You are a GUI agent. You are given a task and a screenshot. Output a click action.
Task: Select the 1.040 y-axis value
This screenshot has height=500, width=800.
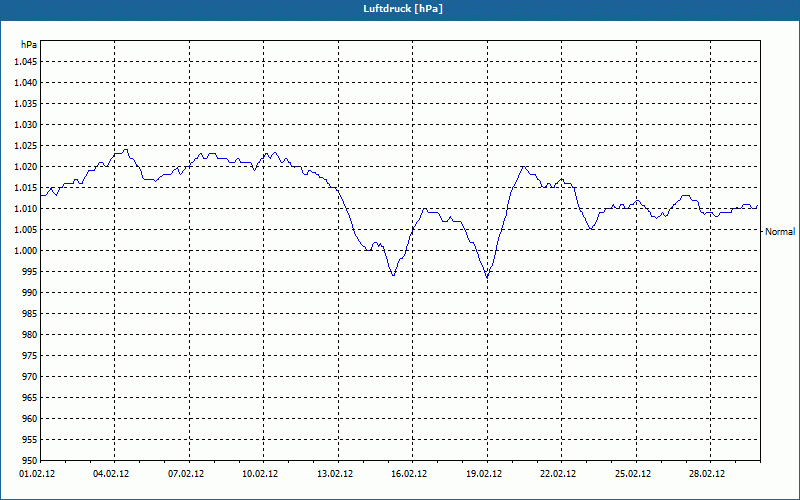27,83
